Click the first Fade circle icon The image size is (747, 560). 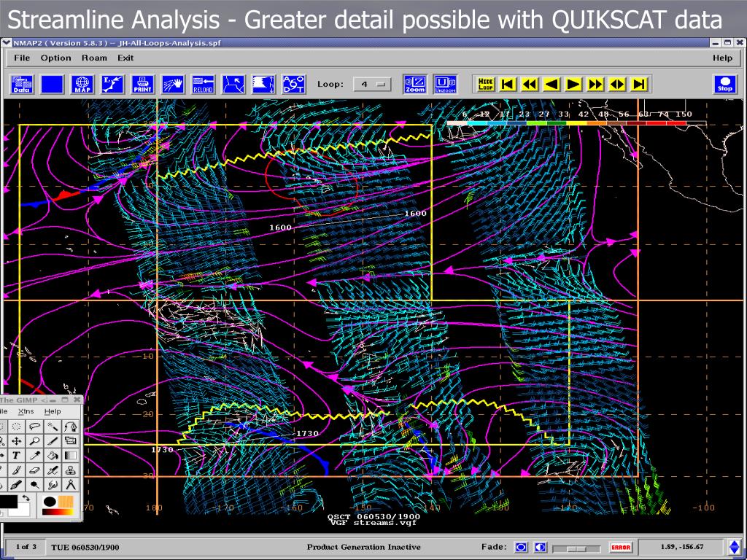(x=521, y=547)
